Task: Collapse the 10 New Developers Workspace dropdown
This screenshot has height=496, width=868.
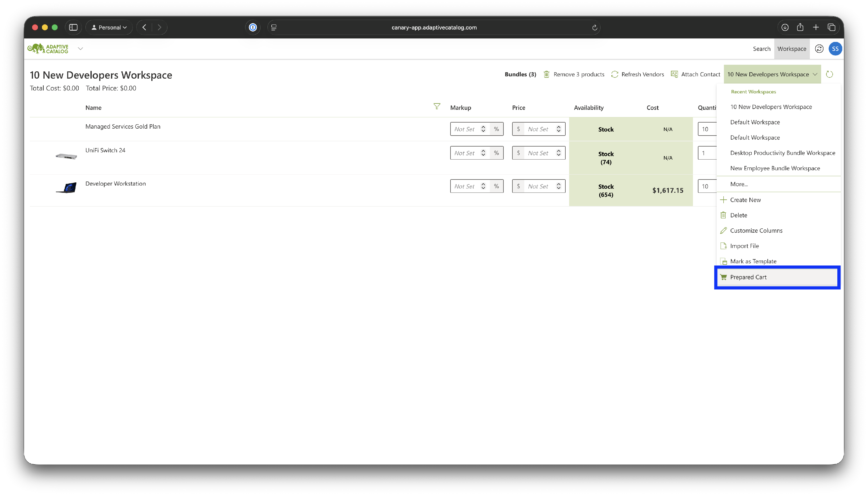Action: pos(772,74)
